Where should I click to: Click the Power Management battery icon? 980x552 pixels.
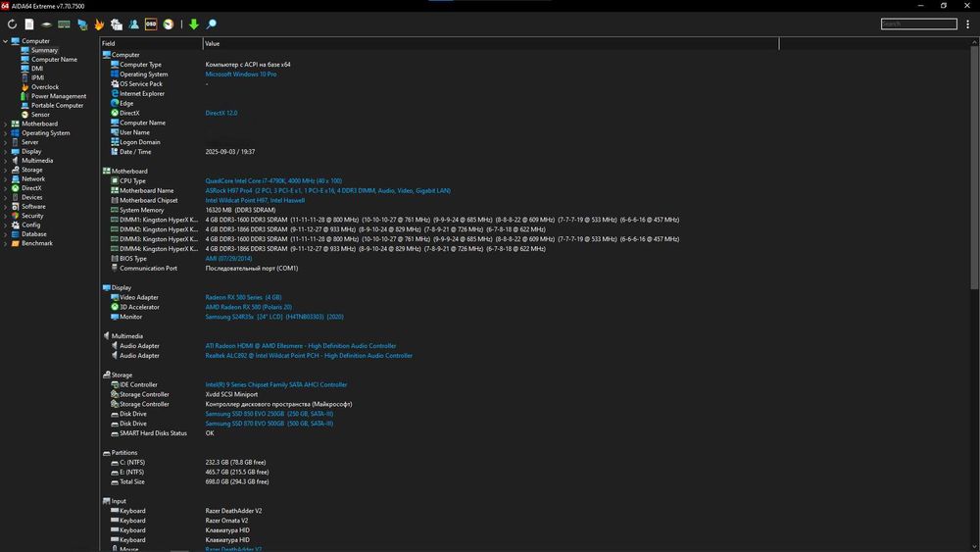[25, 96]
